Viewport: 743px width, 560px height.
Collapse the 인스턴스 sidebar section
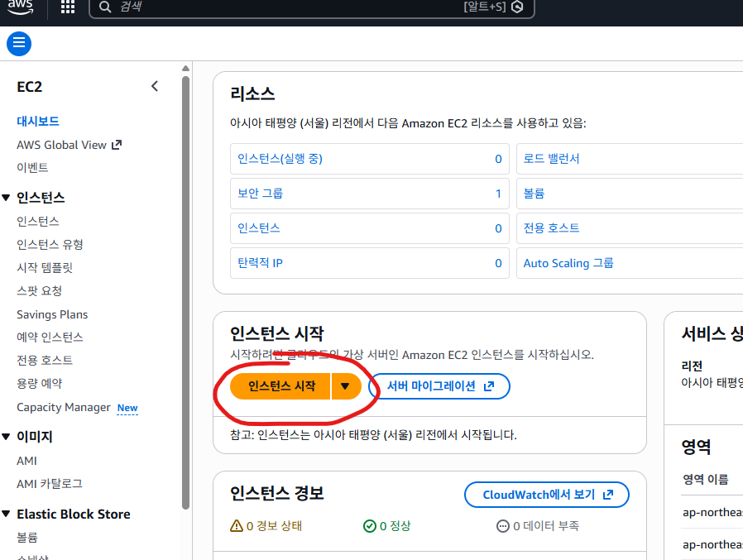pyautogui.click(x=6, y=198)
